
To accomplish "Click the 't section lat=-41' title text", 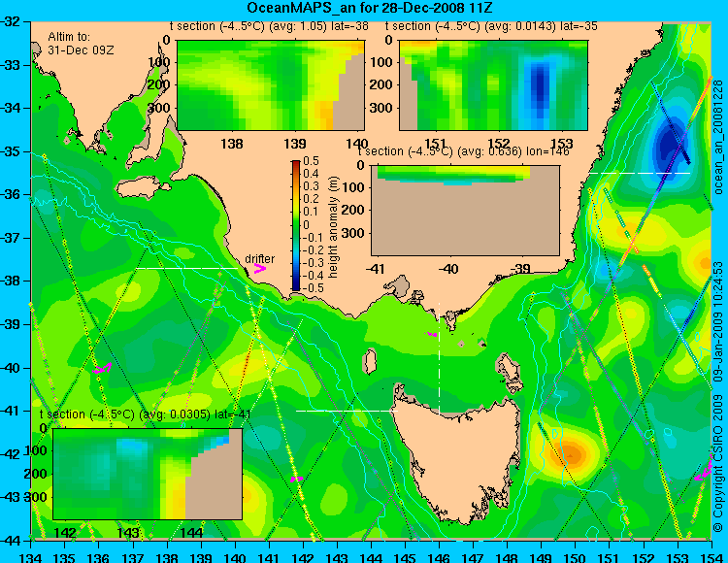I will 146,414.
